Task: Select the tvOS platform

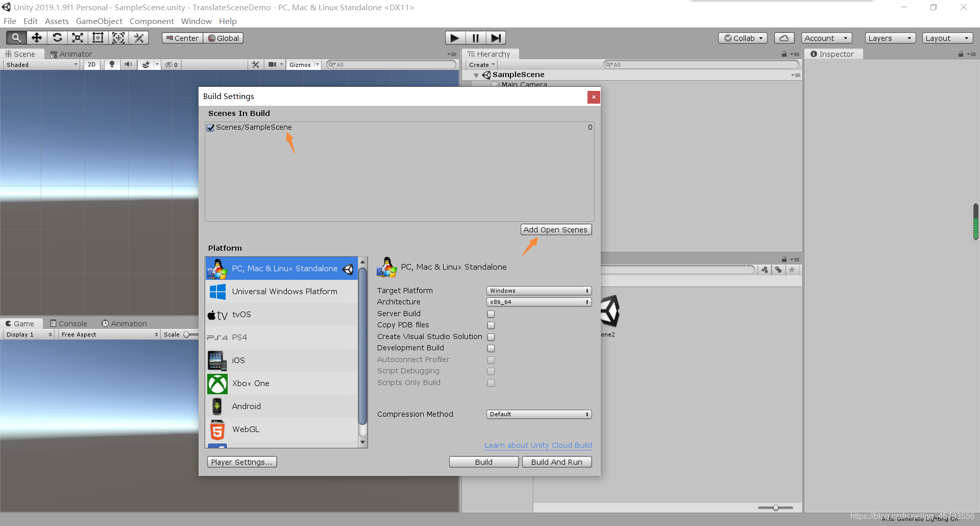Action: click(x=282, y=315)
